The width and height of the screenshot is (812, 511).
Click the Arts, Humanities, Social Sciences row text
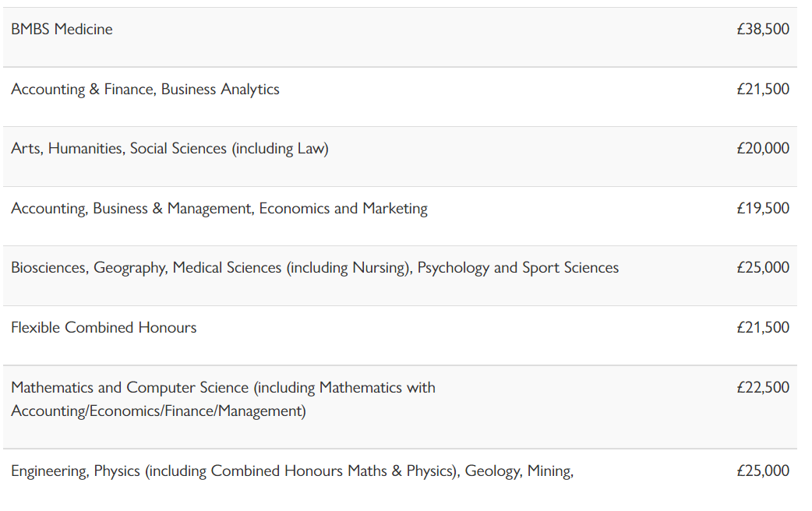120,149
